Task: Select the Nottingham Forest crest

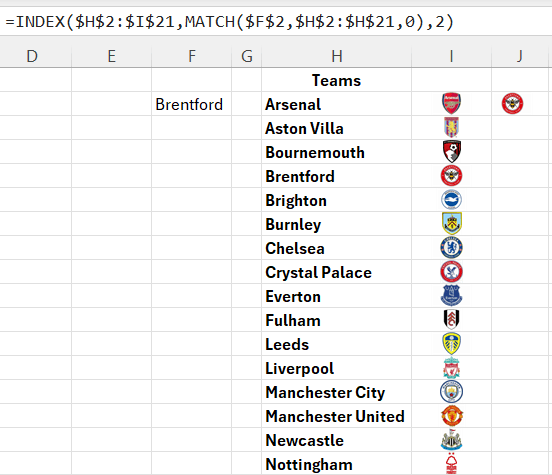Action: (451, 463)
